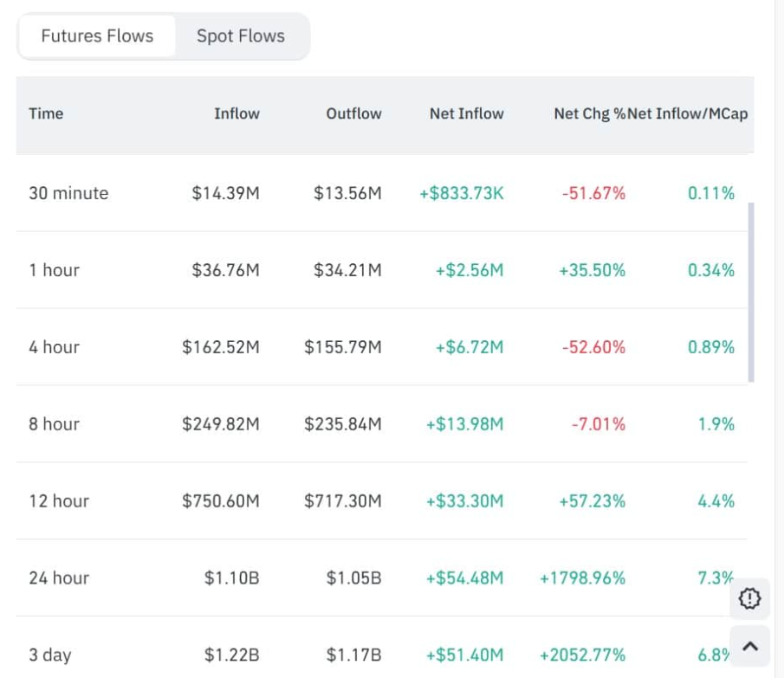The image size is (784, 678).
Task: Click the vertical scrollbar thumb beside the table
Action: point(751,293)
